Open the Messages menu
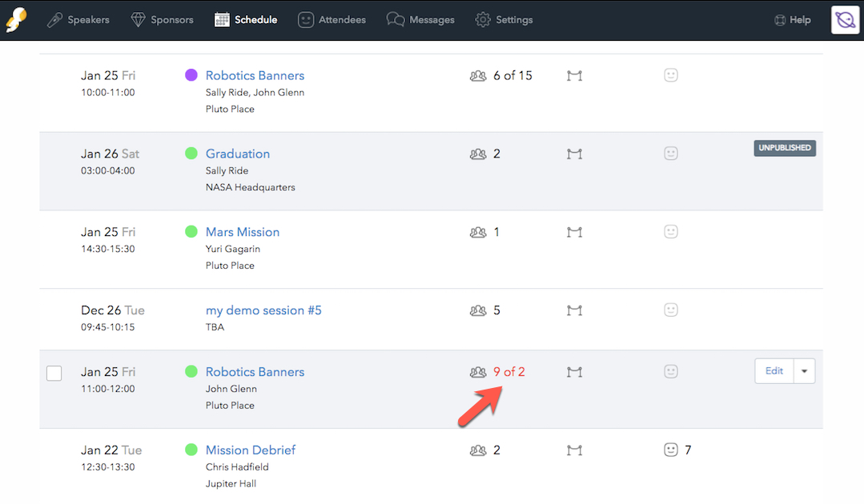 420,20
